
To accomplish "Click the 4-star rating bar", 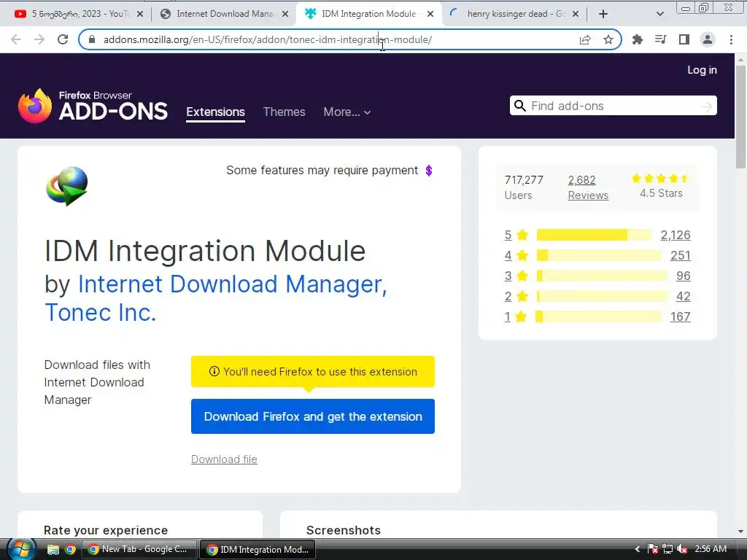I will click(x=599, y=255).
